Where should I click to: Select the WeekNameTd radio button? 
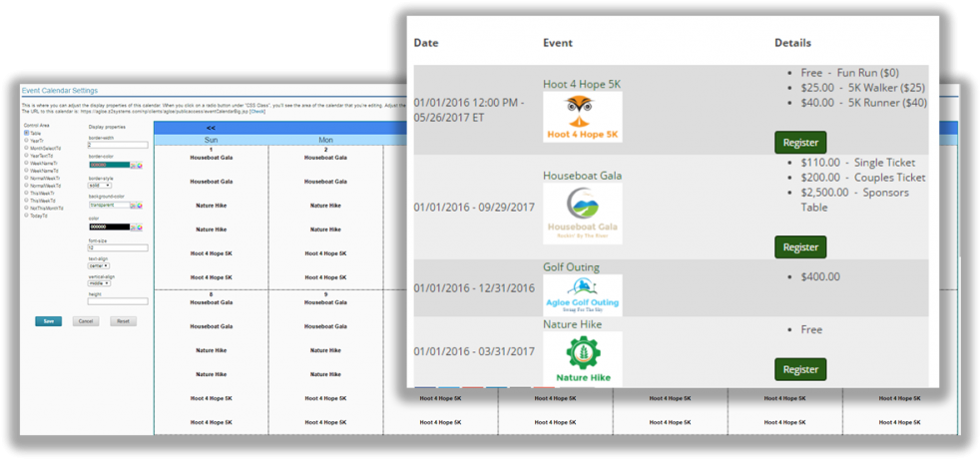(26, 171)
